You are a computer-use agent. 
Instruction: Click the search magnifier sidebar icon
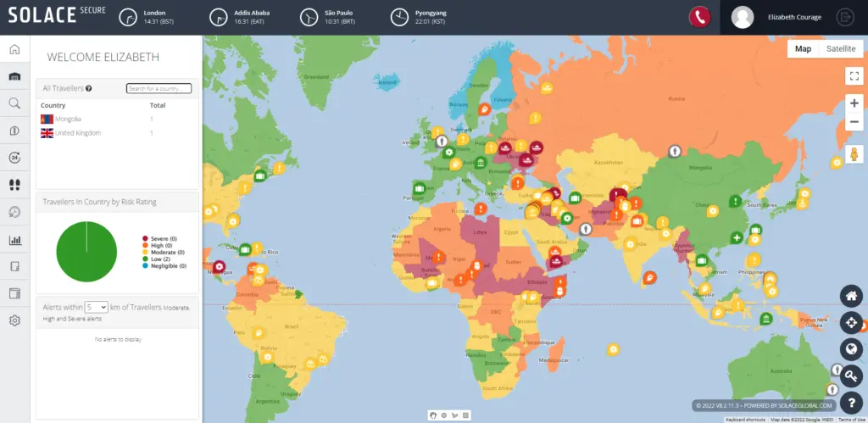pos(15,103)
